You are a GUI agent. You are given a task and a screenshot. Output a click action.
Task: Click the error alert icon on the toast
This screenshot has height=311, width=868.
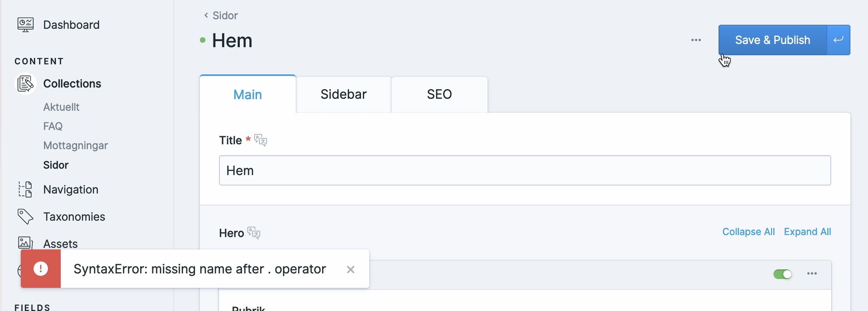tap(40, 269)
